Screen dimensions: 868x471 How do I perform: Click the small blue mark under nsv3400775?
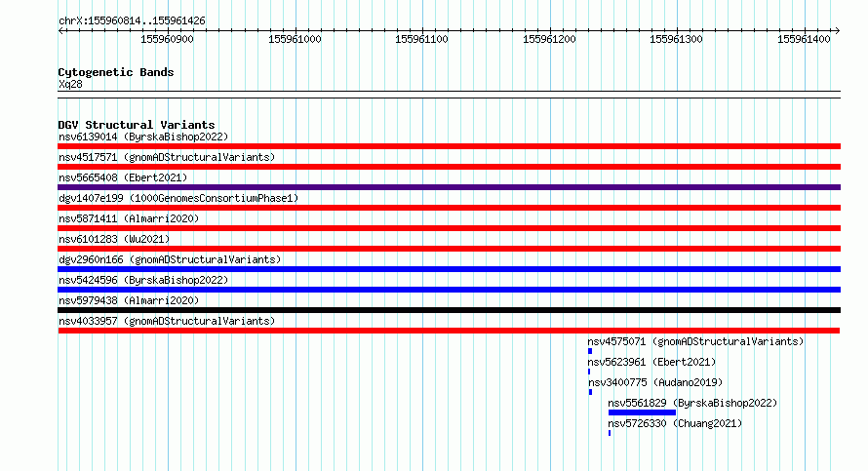click(591, 392)
